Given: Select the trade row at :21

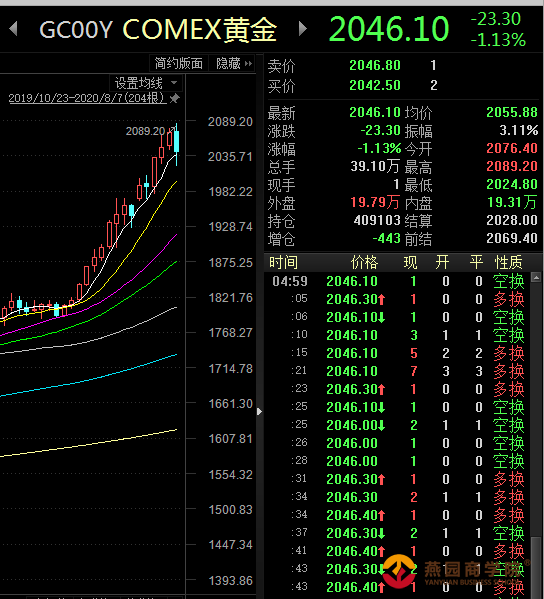Looking at the screenshot, I should coord(397,371).
